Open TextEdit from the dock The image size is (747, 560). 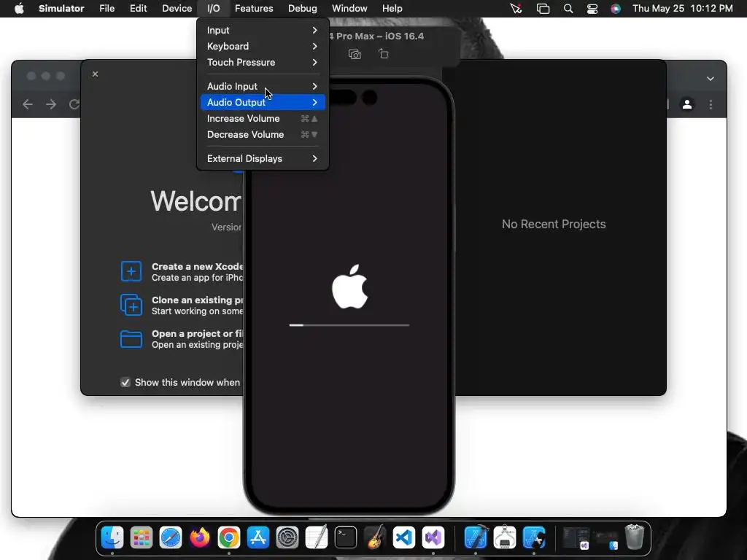coord(317,537)
